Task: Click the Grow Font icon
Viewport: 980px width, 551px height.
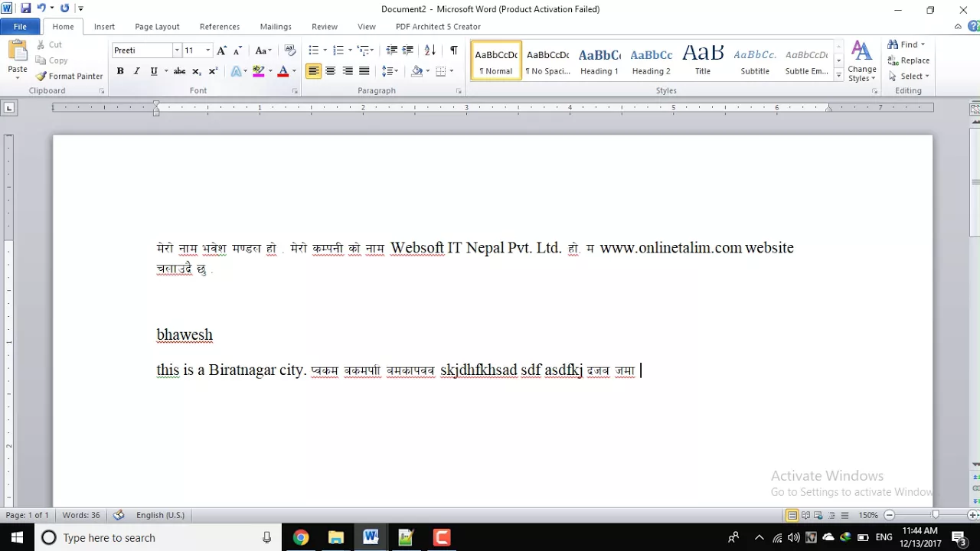Action: 222,51
